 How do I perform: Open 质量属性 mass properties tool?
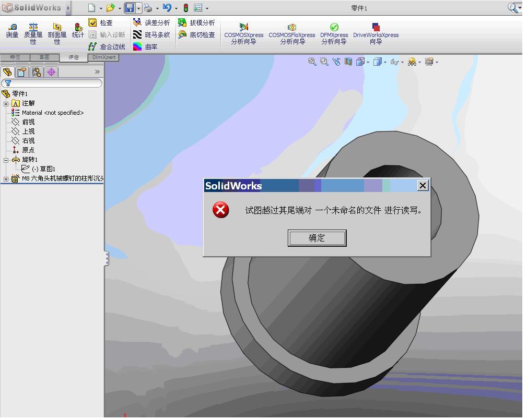(33, 33)
